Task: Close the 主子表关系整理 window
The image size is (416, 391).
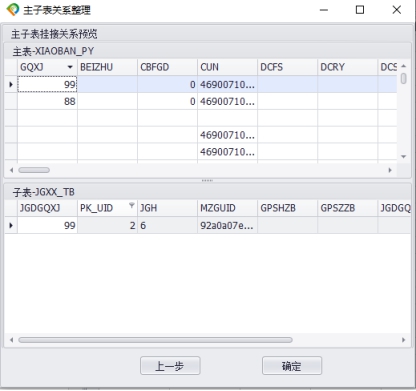Action: pyautogui.click(x=397, y=10)
